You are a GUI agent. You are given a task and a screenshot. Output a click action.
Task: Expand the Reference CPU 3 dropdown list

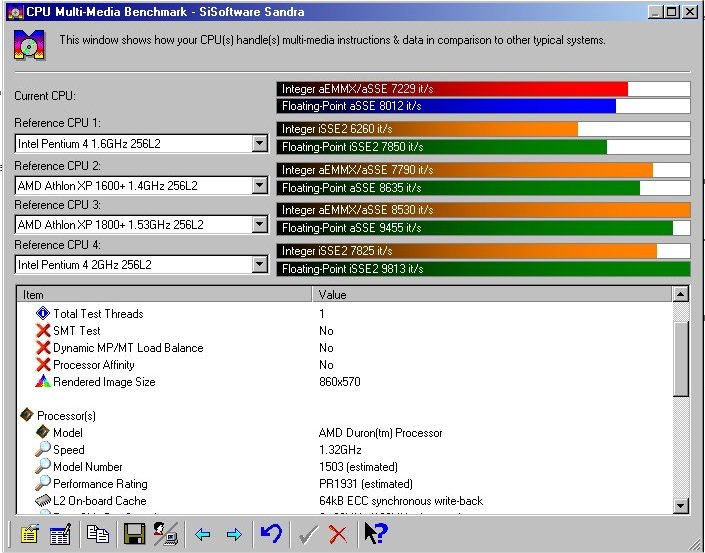pos(260,225)
